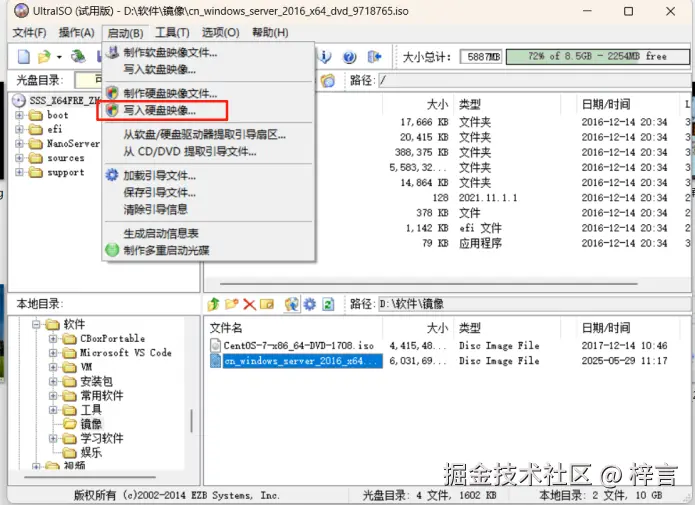
Task: Click the total size field showing 5887MB
Action: (480, 57)
